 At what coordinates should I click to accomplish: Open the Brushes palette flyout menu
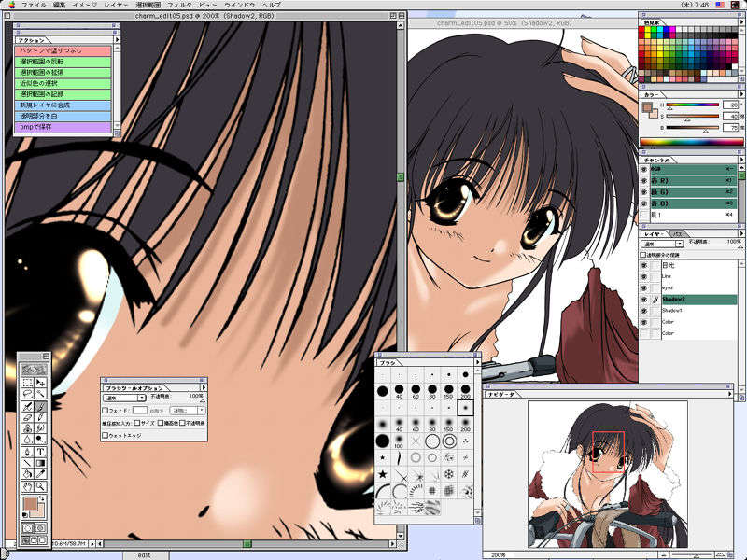(x=476, y=362)
